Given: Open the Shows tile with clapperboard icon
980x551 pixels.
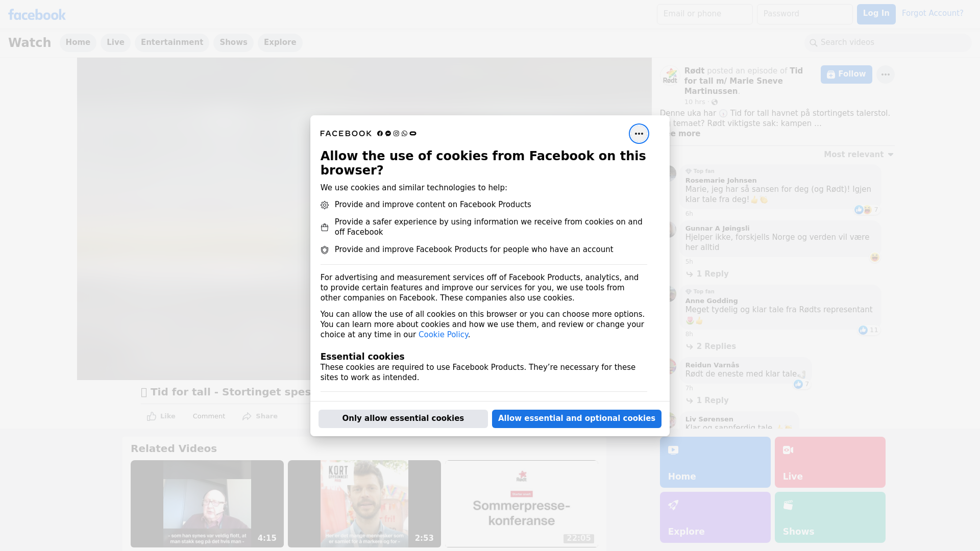Looking at the screenshot, I should click(x=829, y=517).
